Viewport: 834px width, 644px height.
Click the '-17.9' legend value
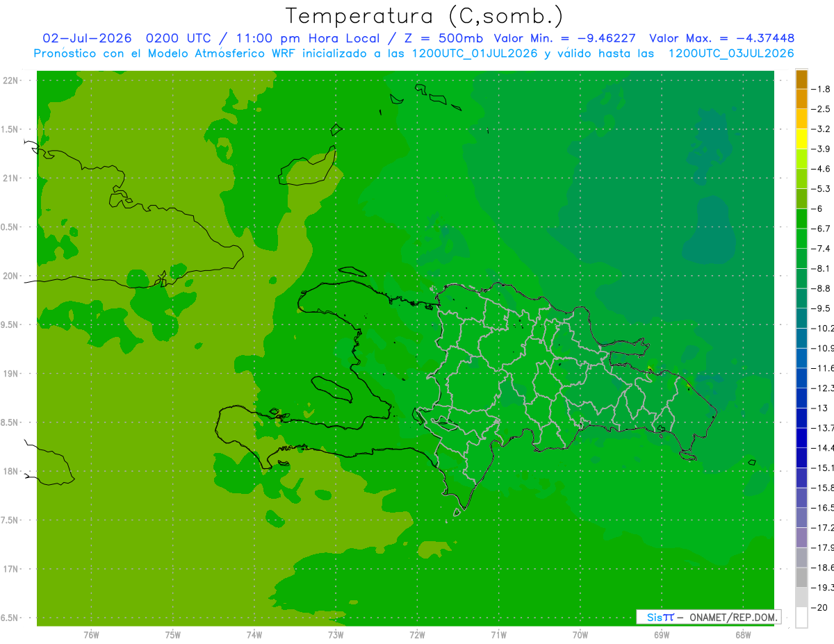point(823,547)
